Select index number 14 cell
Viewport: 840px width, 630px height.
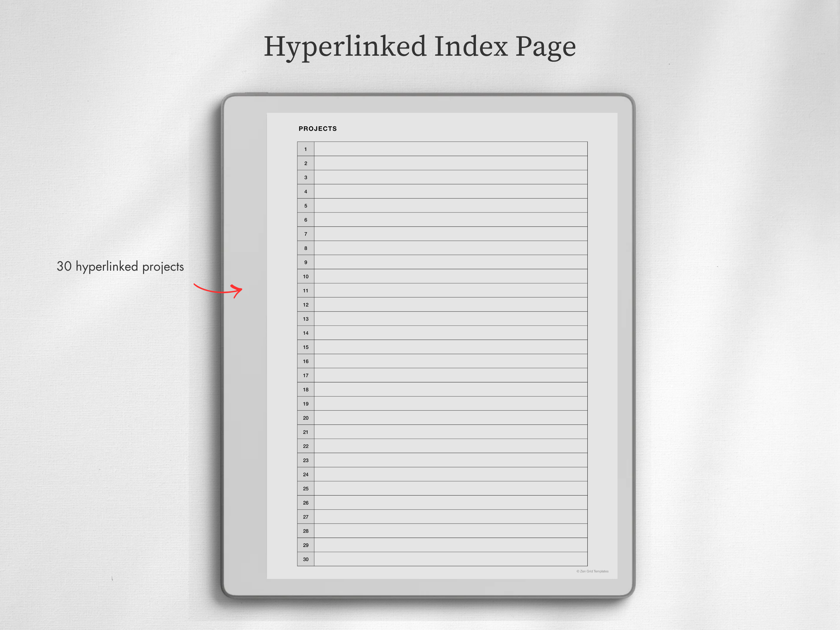tap(306, 333)
